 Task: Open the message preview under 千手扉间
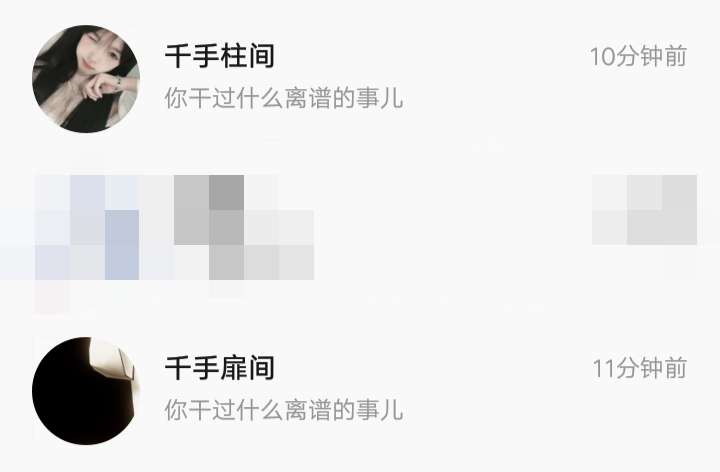pyautogui.click(x=284, y=410)
